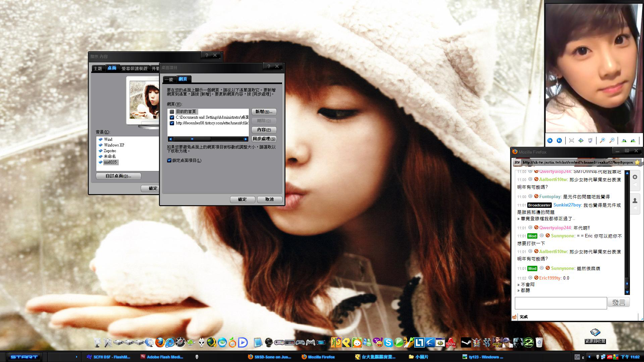Image resolution: width=644 pixels, height=362 pixels.
Task: Click zoom in magnifier in image viewer
Action: tap(602, 140)
